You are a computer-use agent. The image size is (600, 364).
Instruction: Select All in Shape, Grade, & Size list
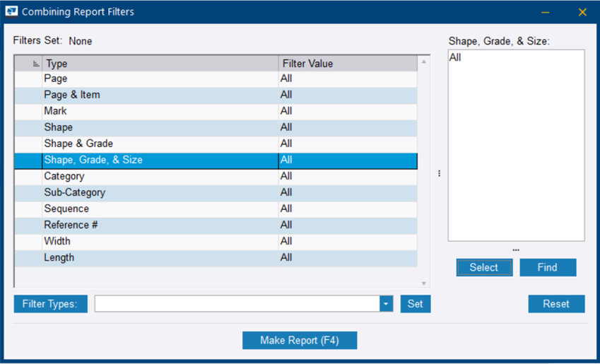coord(455,58)
